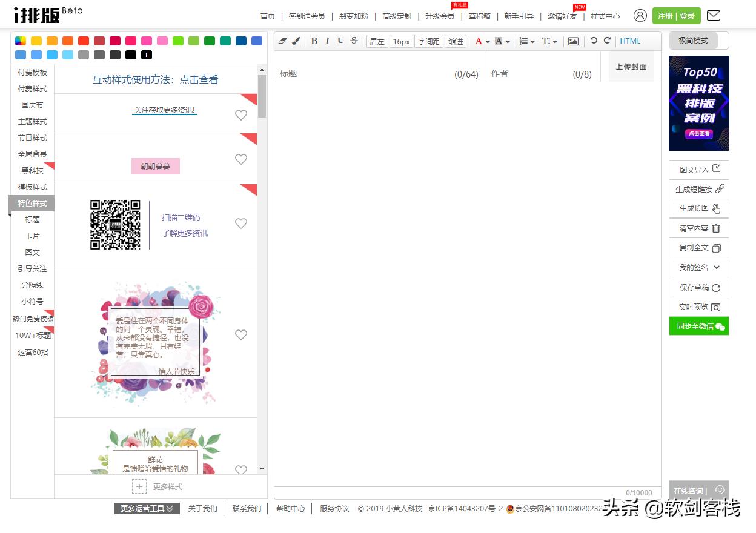Select 标题 in the left style sidebar
Screen dimensions: 756x533
(33, 219)
